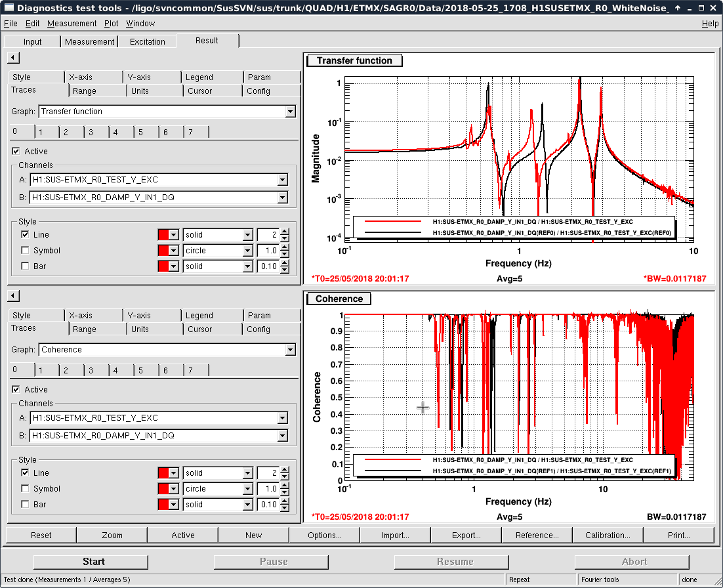Open the Measurement menu
The image size is (723, 588).
tap(72, 24)
